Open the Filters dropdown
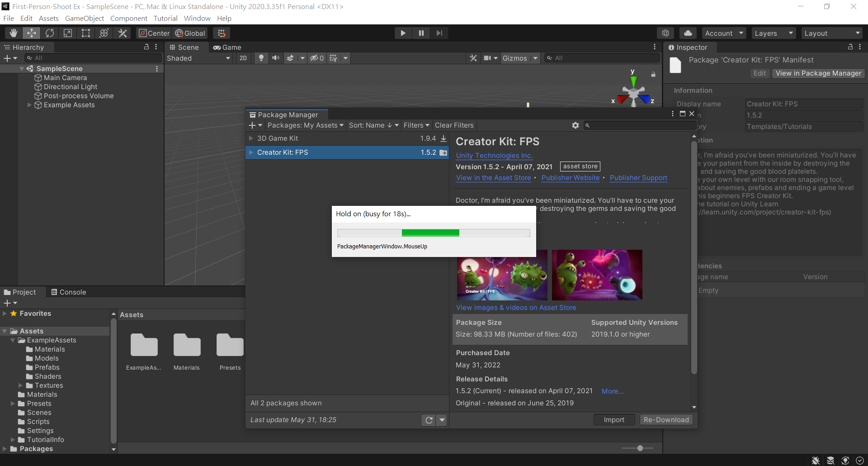The height and width of the screenshot is (466, 868). coord(416,125)
